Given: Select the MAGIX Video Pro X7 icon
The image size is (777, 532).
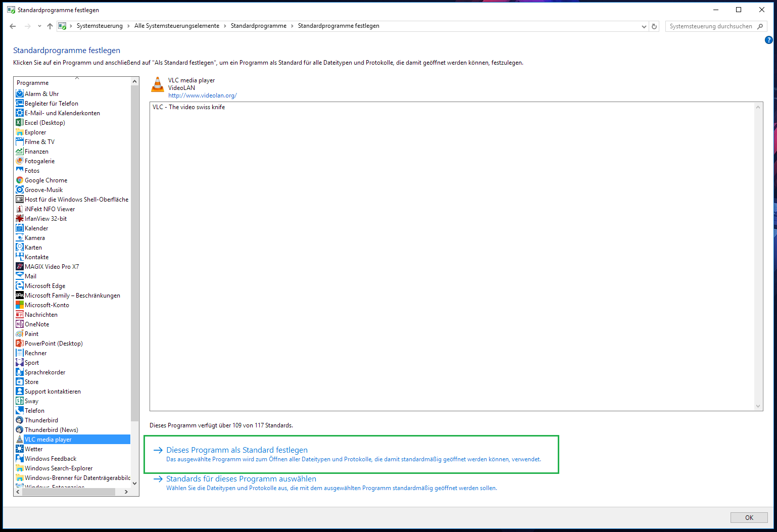Looking at the screenshot, I should pos(20,266).
